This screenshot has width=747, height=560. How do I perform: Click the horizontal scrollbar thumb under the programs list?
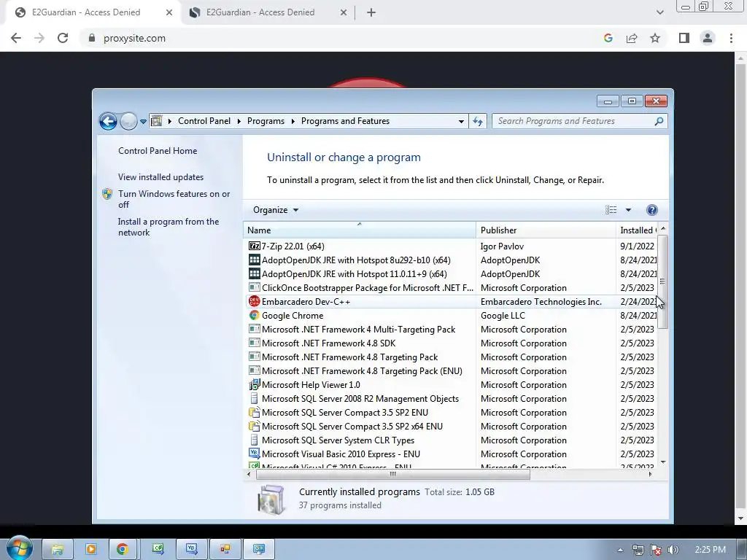(x=393, y=474)
